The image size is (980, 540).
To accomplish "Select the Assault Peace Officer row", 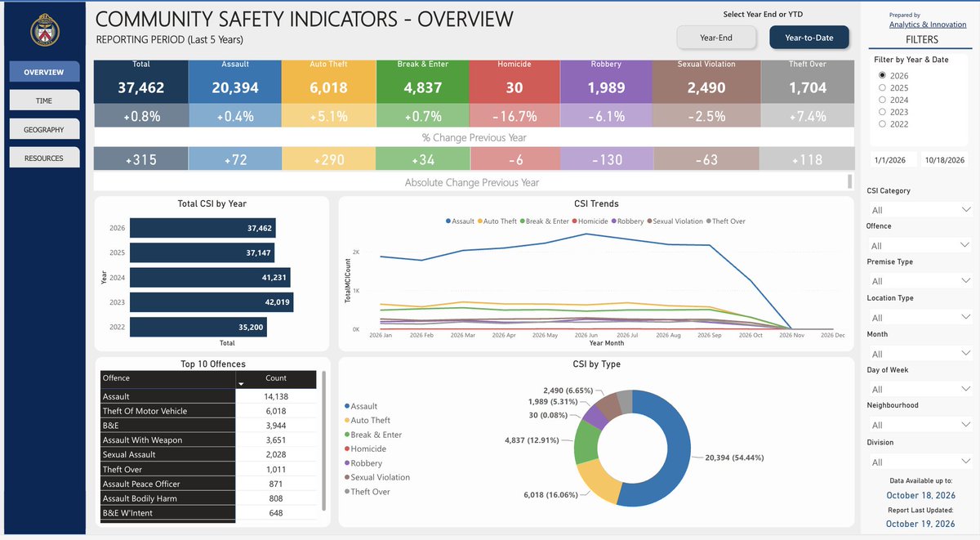I will click(x=208, y=484).
